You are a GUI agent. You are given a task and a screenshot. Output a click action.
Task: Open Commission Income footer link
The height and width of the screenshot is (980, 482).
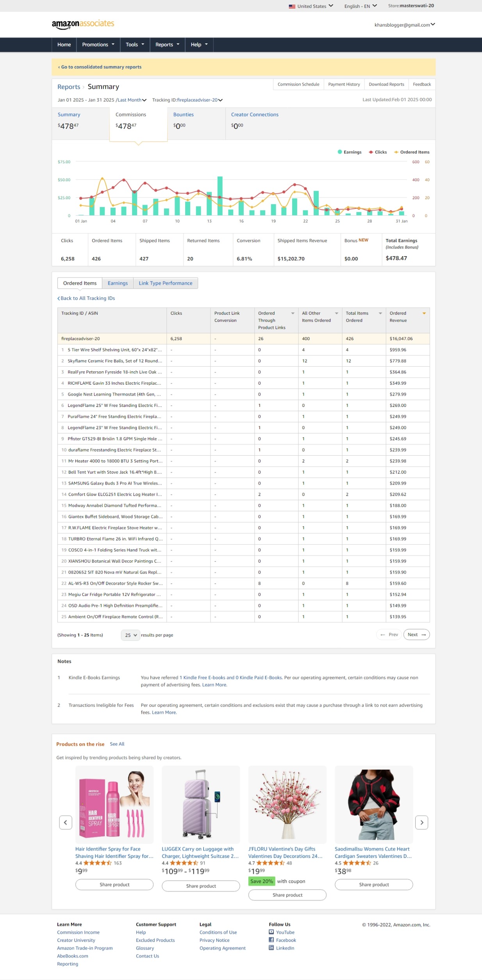coord(78,932)
